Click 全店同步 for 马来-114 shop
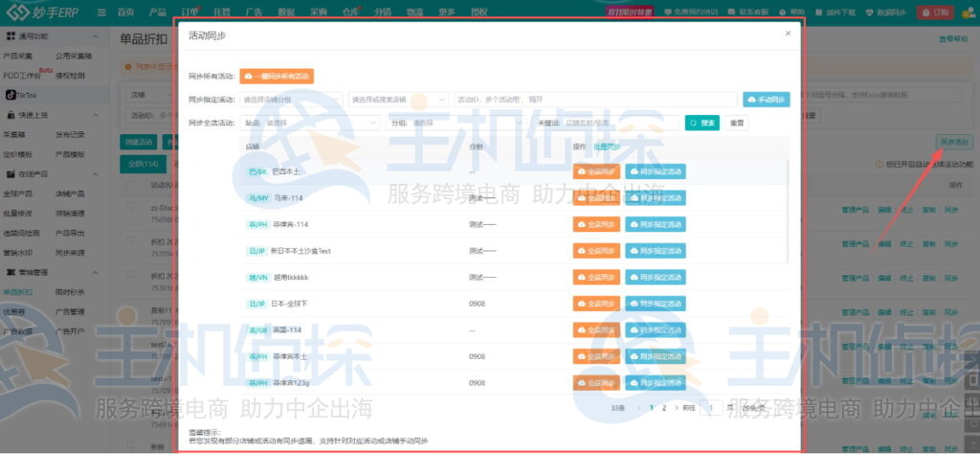Image resolution: width=980 pixels, height=454 pixels. pyautogui.click(x=596, y=197)
